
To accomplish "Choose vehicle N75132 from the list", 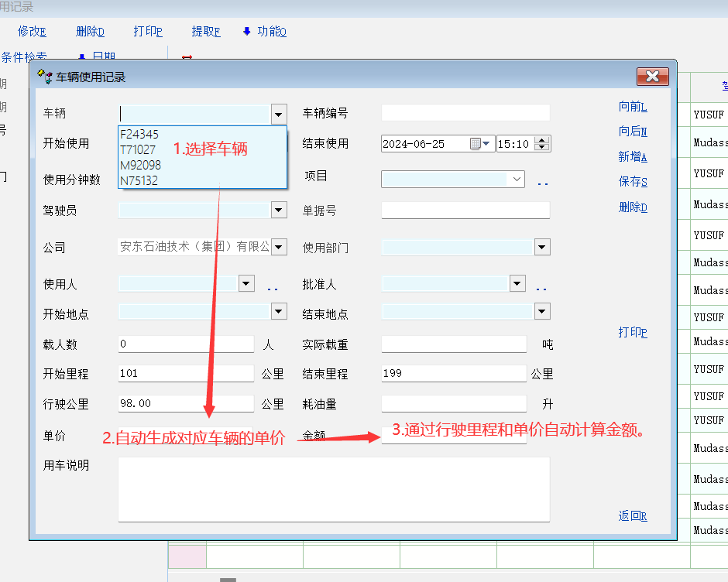I will point(139,180).
